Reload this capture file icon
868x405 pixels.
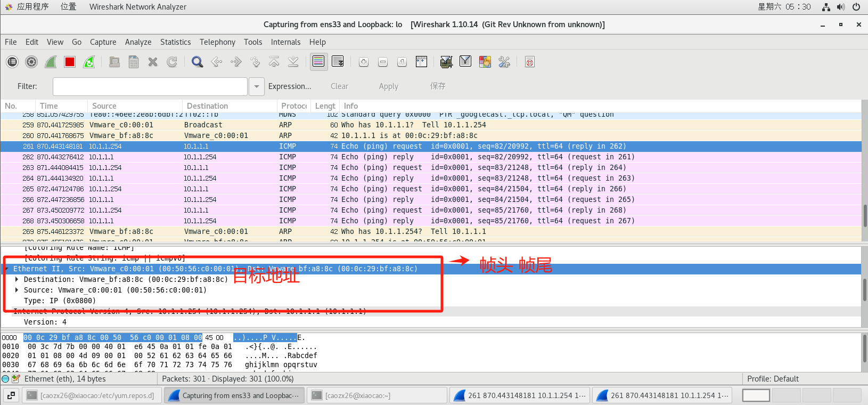click(172, 62)
